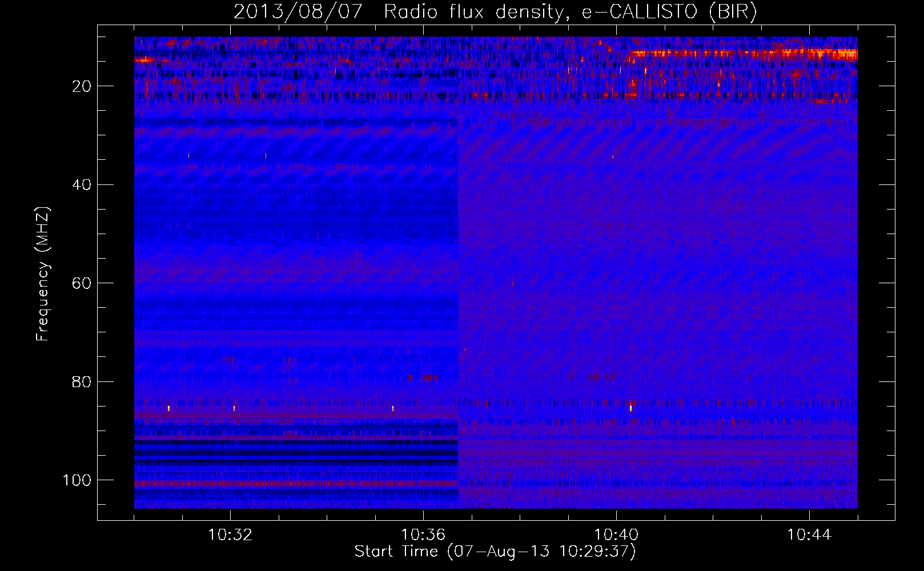924x571 pixels.
Task: Click the 40 frequency tick label
Action: tap(82, 184)
